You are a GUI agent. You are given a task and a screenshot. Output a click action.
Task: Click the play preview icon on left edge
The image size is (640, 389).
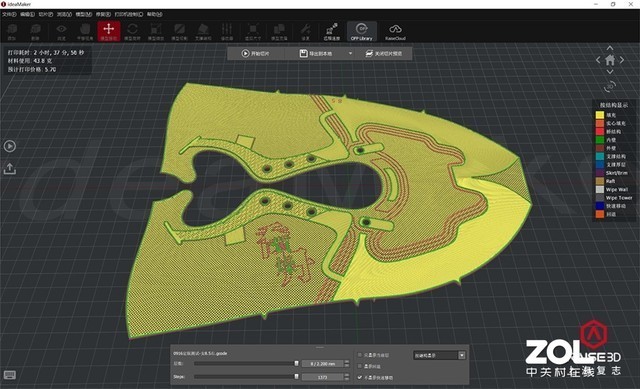coord(10,146)
